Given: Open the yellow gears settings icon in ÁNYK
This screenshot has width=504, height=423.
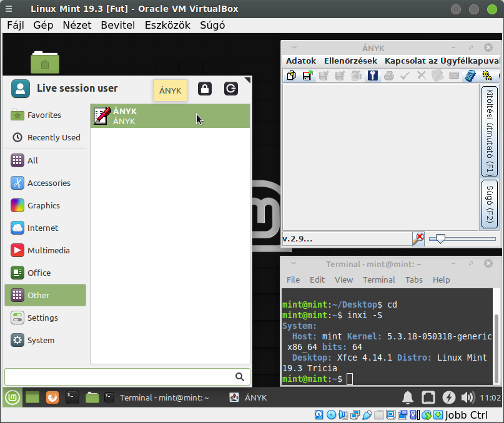Looking at the screenshot, I should click(x=487, y=75).
